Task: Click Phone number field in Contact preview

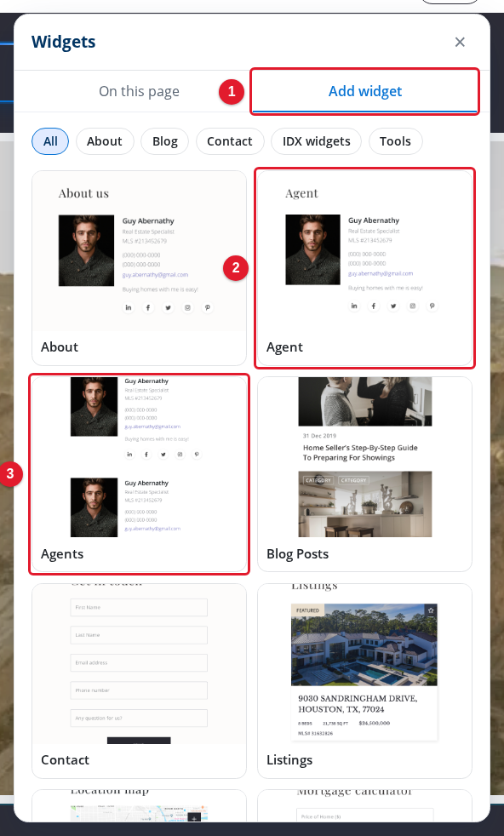Action: (x=139, y=690)
